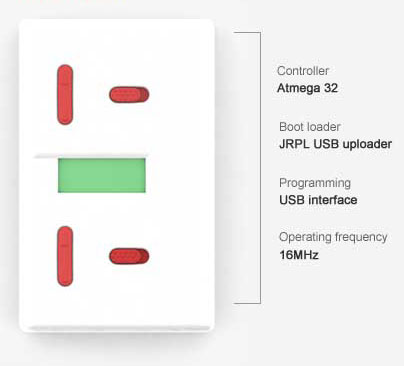Click the white board's bottom edge shadow
Image resolution: width=404 pixels, height=366 pixels.
coord(117,329)
